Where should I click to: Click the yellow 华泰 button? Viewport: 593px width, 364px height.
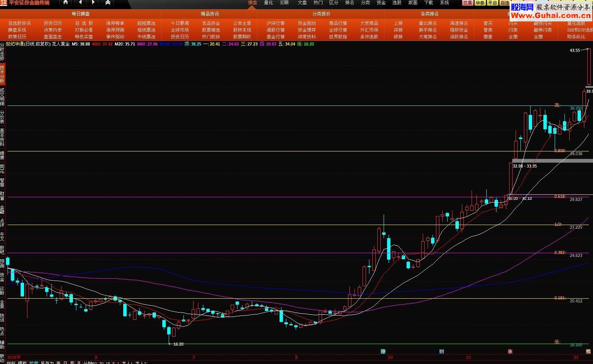480,3
